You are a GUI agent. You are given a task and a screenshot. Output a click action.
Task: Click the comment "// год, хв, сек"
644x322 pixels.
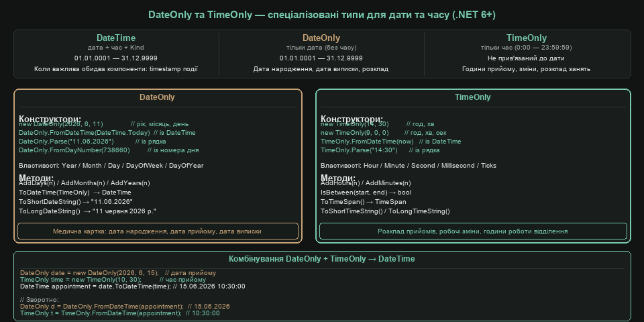425,133
